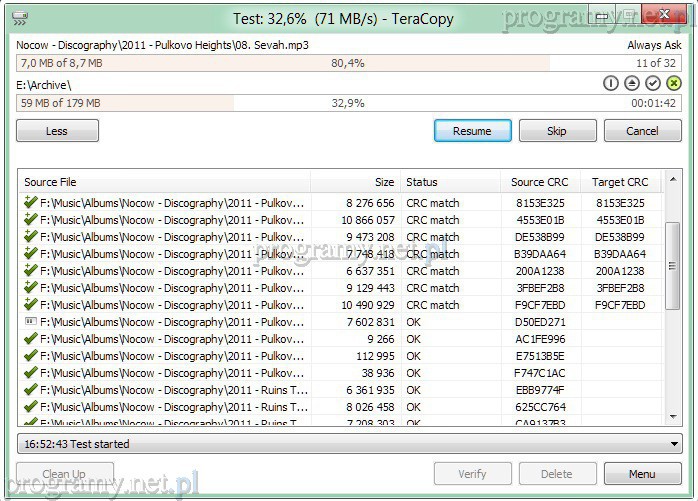
Task: Click the verified checkmark icon for 8 276 656 row
Action: [x=29, y=203]
